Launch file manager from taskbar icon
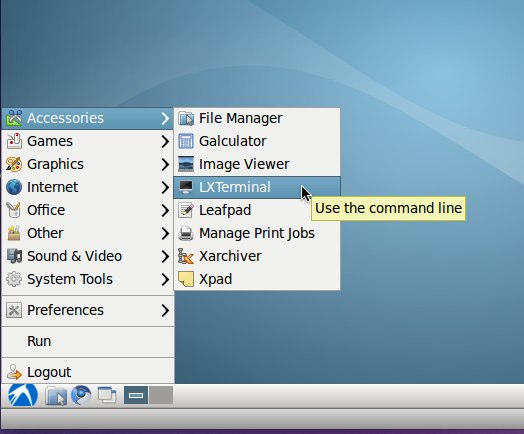This screenshot has width=524, height=434. tap(56, 396)
